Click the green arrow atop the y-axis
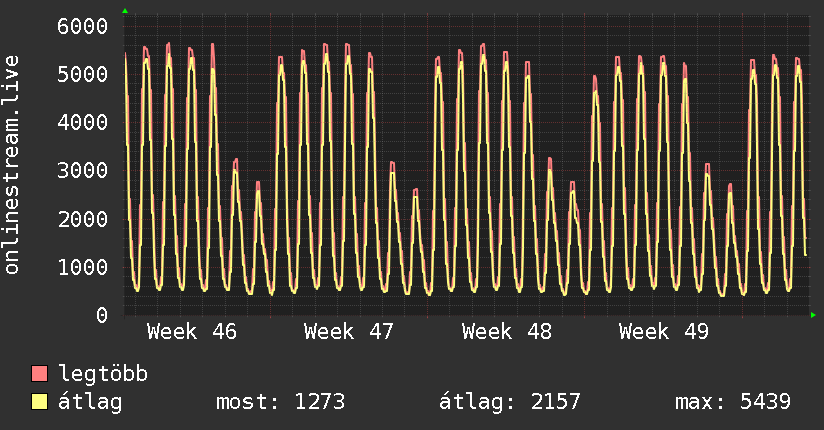 click(x=125, y=11)
